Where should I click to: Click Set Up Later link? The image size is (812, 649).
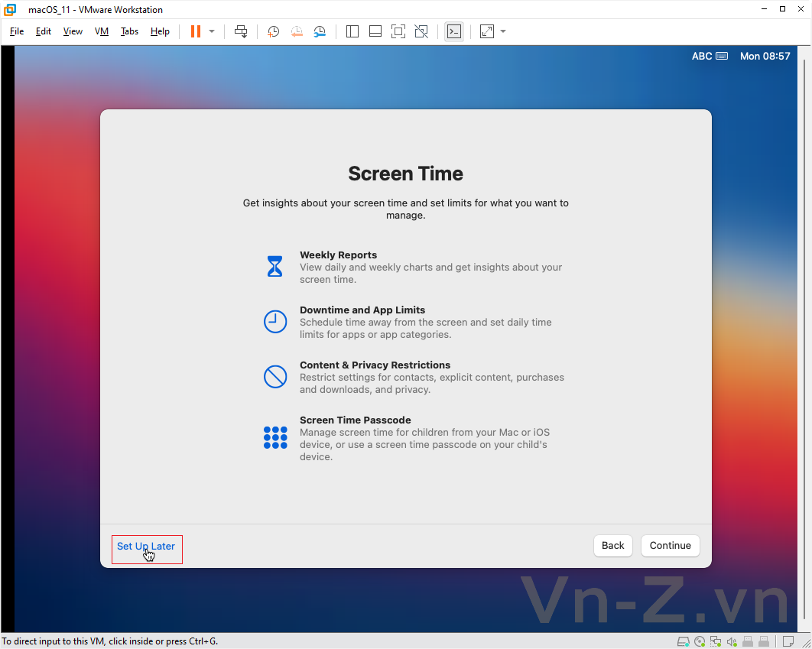[x=146, y=546]
